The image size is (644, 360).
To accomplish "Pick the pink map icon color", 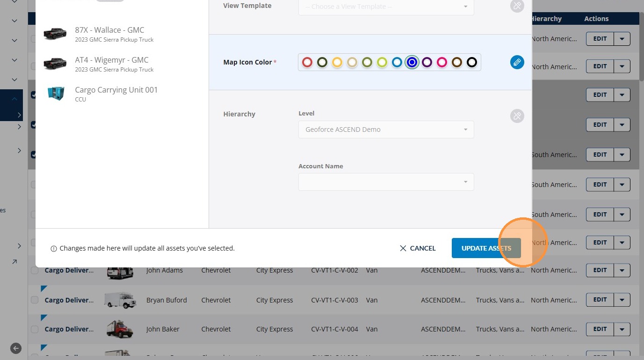I will click(442, 62).
